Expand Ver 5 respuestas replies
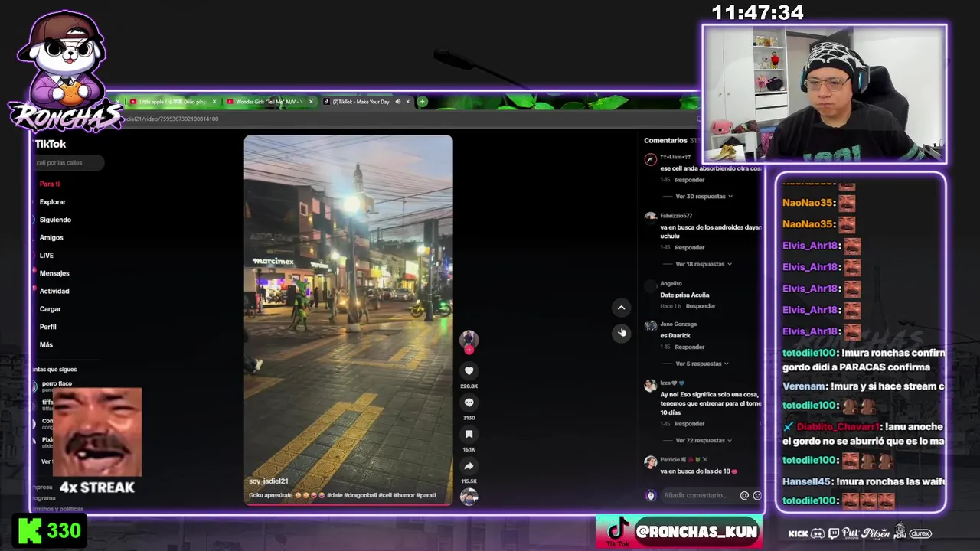This screenshot has height=551, width=980. (x=702, y=364)
